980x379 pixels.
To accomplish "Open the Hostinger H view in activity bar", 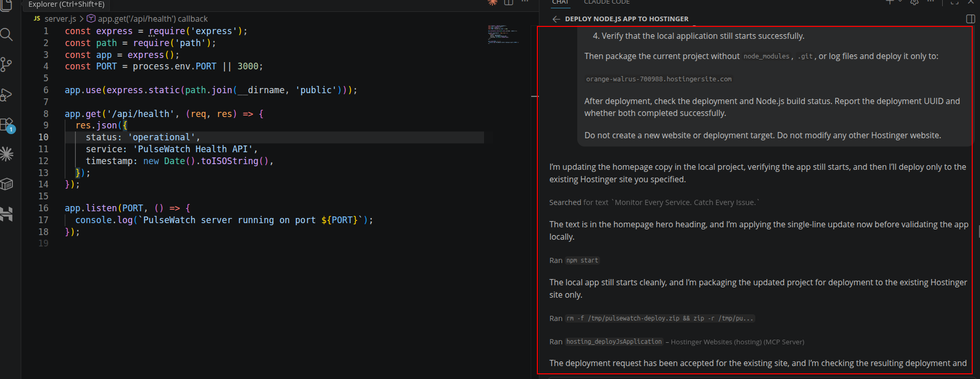I will tap(6, 214).
